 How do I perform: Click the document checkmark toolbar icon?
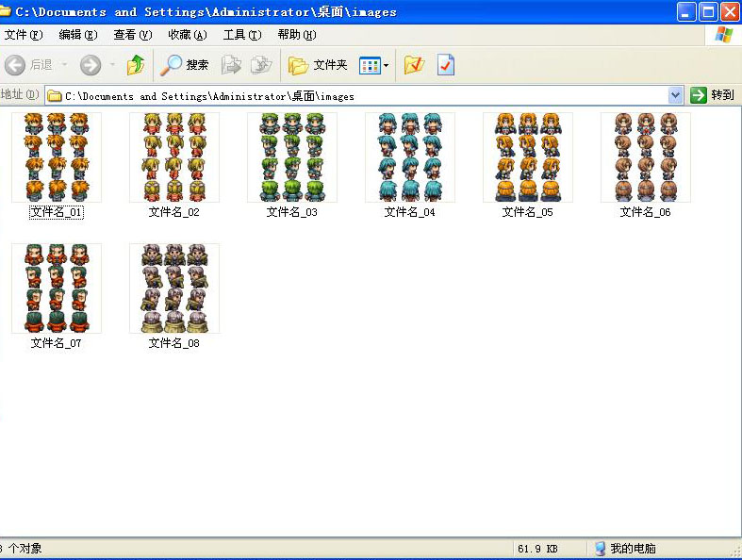pyautogui.click(x=446, y=65)
